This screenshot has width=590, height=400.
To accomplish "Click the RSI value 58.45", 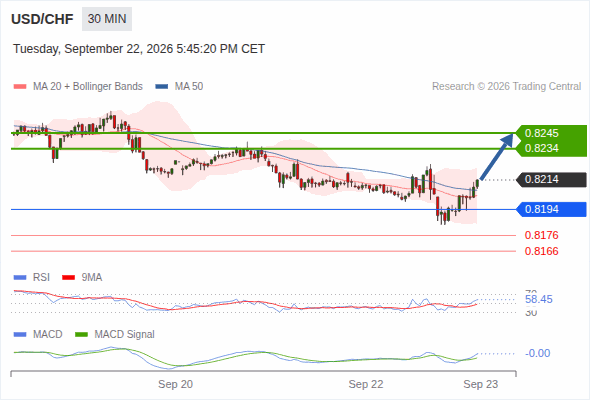I will (539, 300).
